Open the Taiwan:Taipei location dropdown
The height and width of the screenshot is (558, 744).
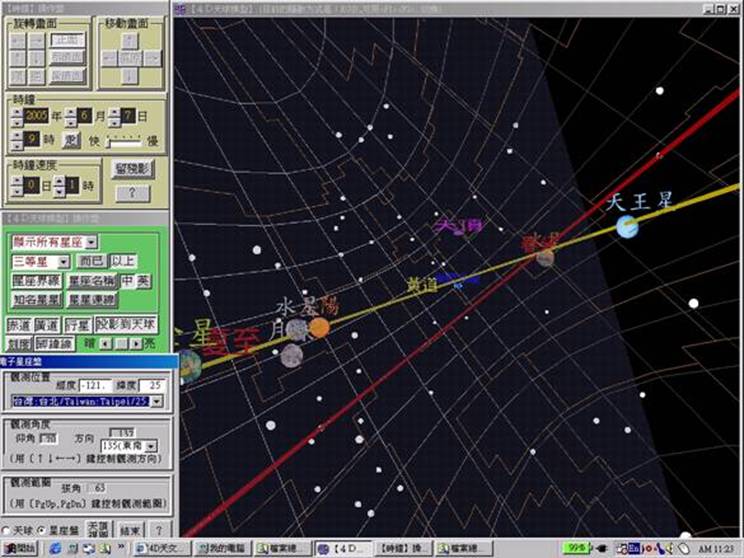click(x=157, y=401)
